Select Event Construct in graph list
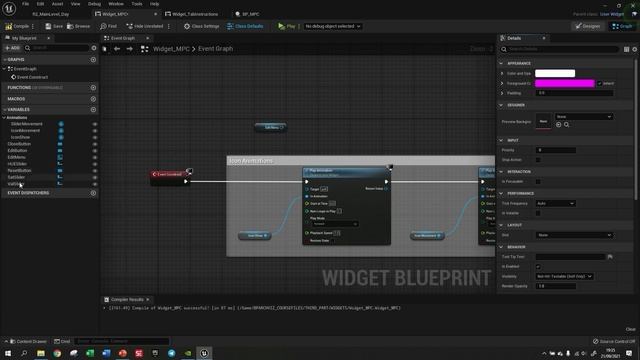Screen dimensions: 640x360 coord(32,77)
